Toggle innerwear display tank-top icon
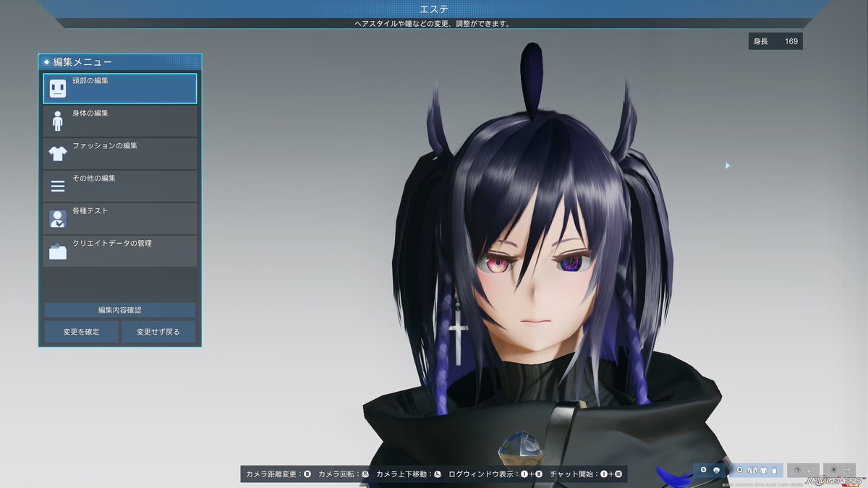This screenshot has width=868, height=488. point(774,470)
